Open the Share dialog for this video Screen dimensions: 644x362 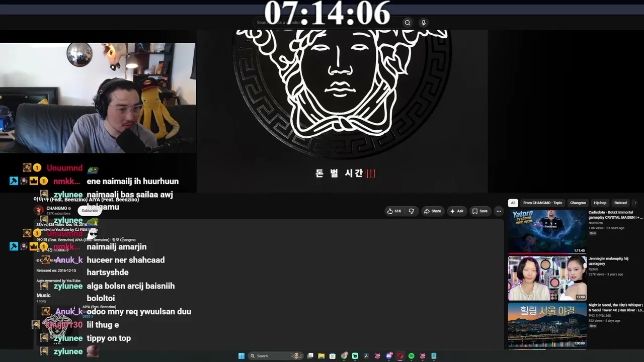pyautogui.click(x=432, y=211)
